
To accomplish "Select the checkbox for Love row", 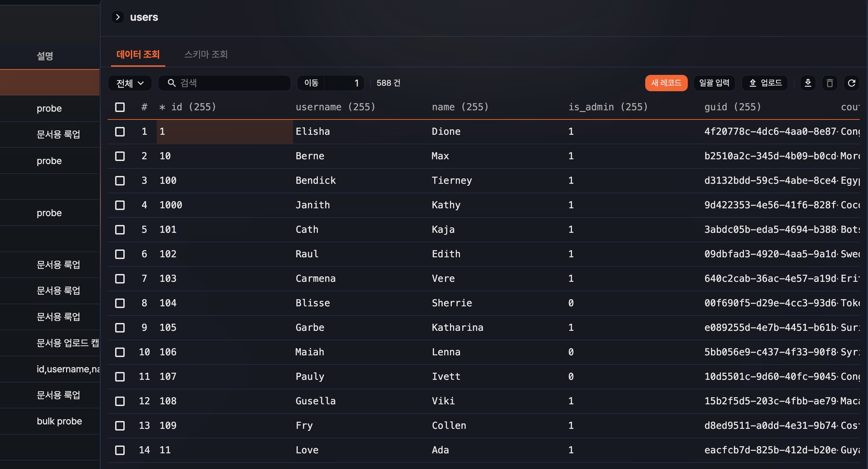I will tap(120, 450).
